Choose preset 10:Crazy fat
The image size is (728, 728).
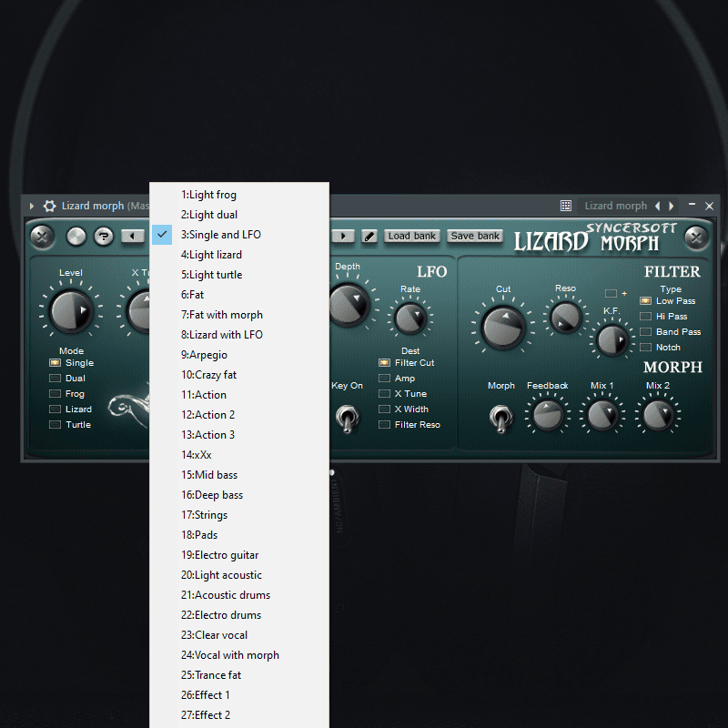click(239, 375)
